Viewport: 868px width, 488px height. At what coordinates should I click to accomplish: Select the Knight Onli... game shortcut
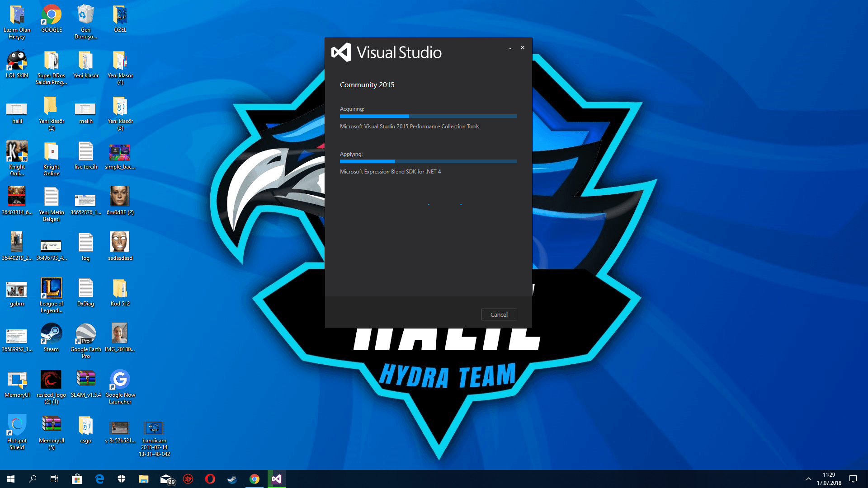(x=17, y=159)
